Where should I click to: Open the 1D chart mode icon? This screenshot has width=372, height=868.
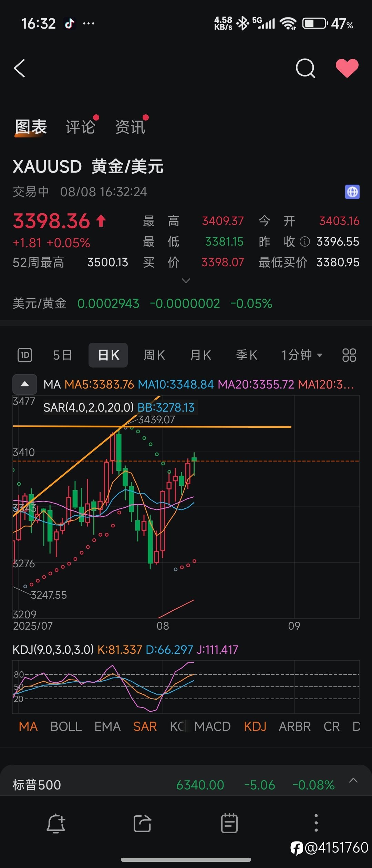[25, 355]
